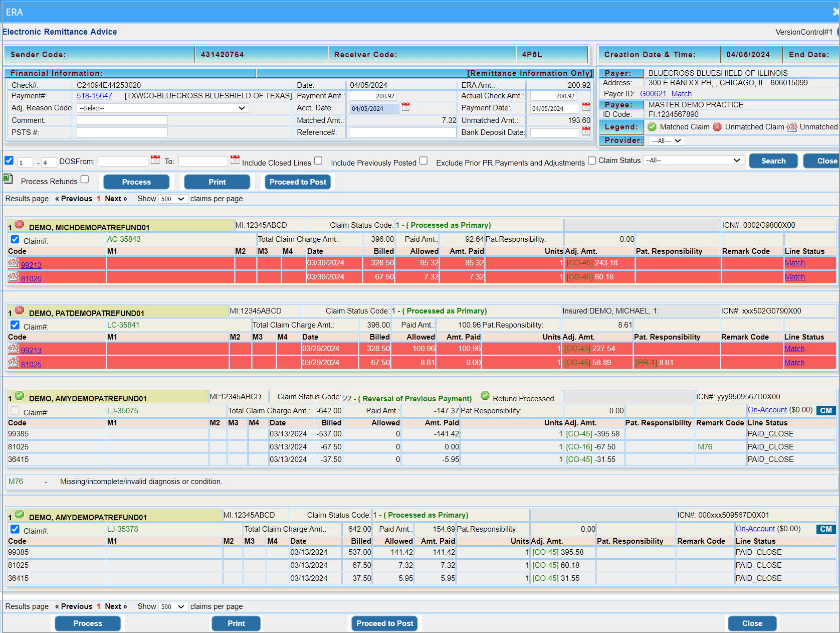Screen dimensions: 840x633
Task: Click the top Proceed to Post button
Action: (x=298, y=182)
